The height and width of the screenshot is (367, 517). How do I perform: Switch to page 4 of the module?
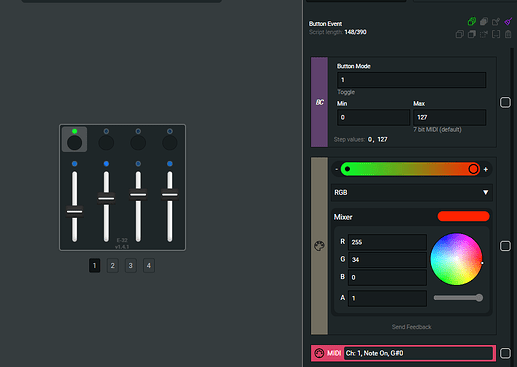[x=149, y=265]
